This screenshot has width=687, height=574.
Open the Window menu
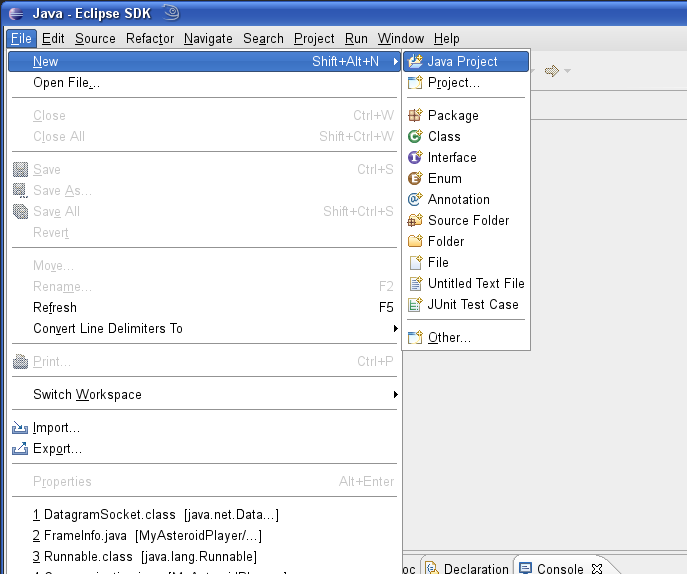pyautogui.click(x=401, y=39)
